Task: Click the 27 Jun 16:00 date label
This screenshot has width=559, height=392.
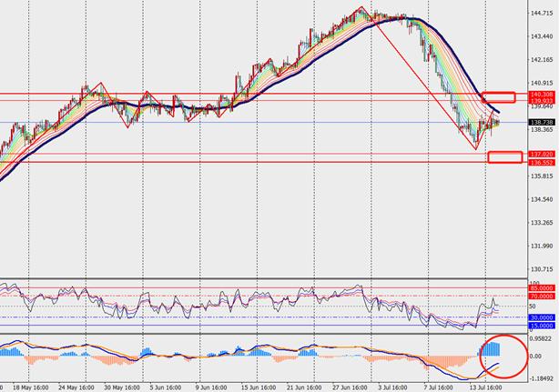Action: [x=347, y=387]
